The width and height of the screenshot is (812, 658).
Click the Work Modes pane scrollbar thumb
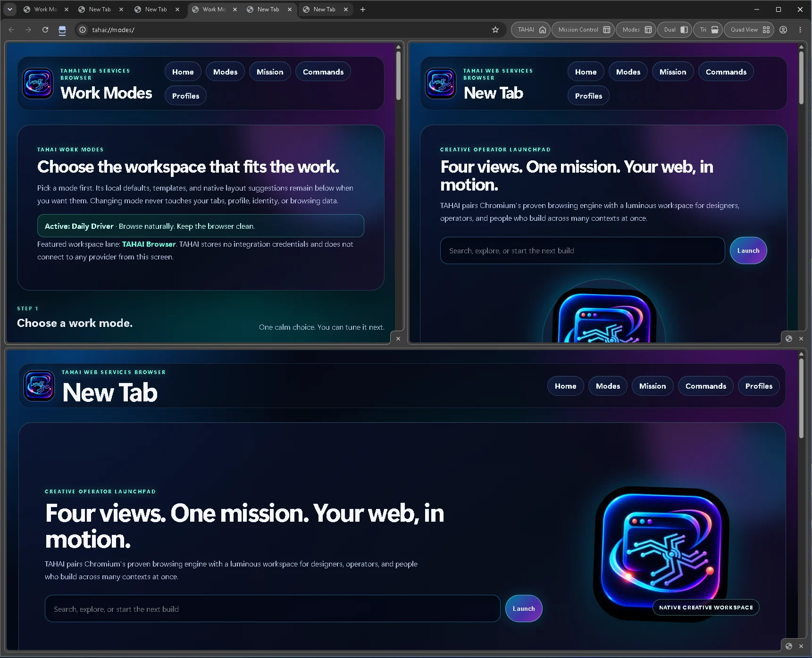coord(398,75)
